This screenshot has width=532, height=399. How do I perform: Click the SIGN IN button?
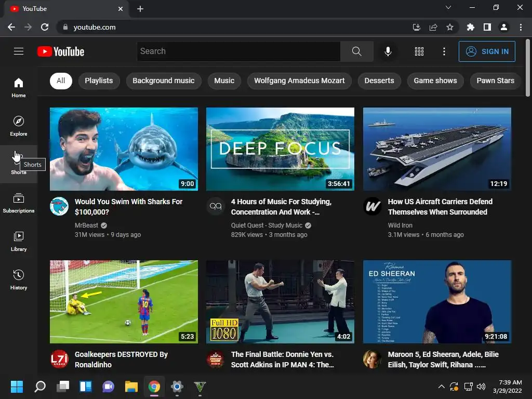[487, 51]
